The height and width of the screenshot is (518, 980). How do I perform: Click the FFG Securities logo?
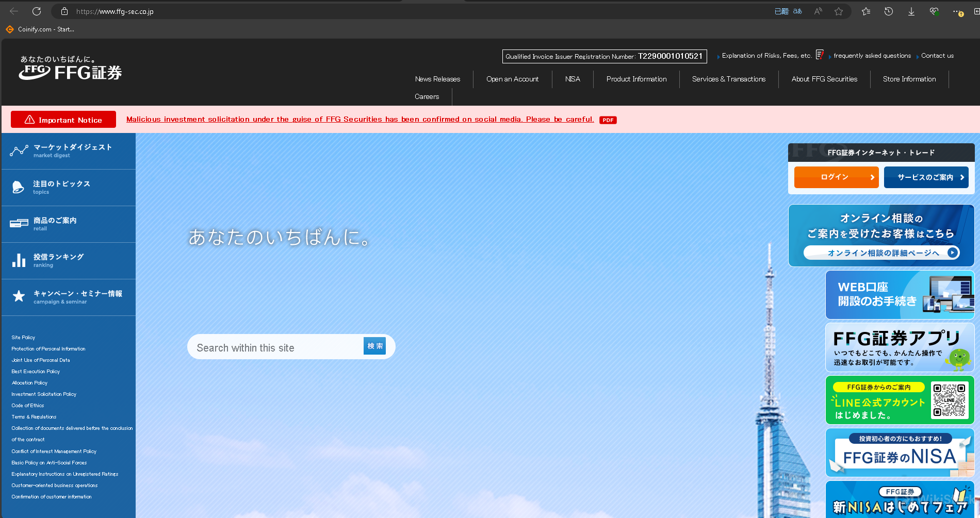(71, 68)
